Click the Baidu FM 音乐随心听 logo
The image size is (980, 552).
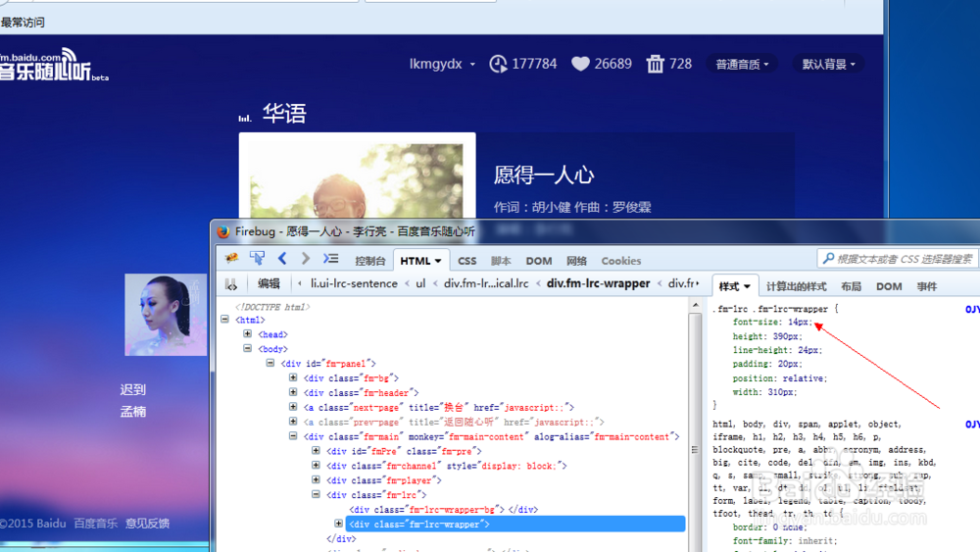(x=54, y=65)
